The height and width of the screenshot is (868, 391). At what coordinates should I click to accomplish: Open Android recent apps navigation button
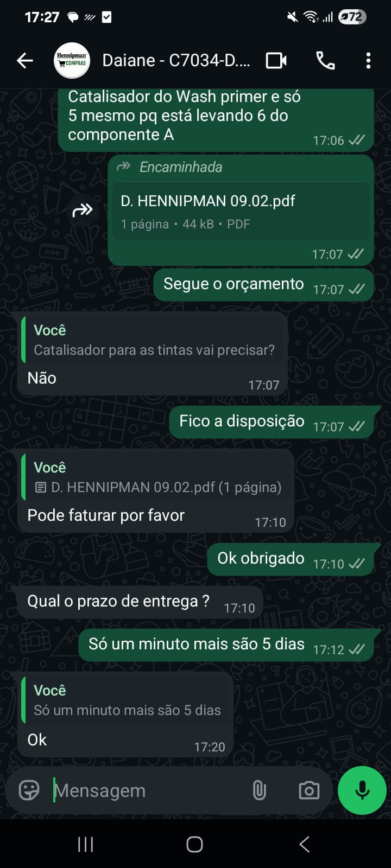pyautogui.click(x=86, y=844)
